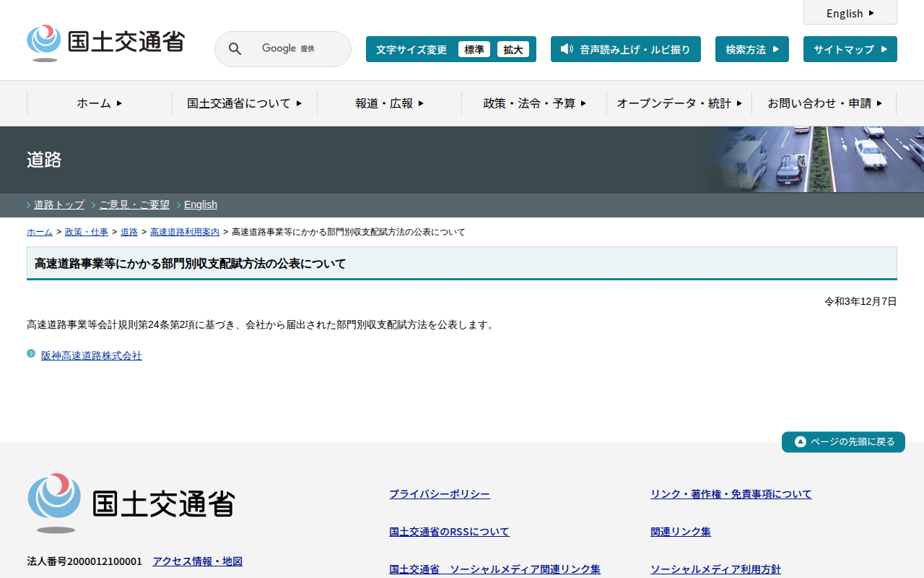Click the bullet icon beside 阪神高速道路株式会社

(x=31, y=353)
